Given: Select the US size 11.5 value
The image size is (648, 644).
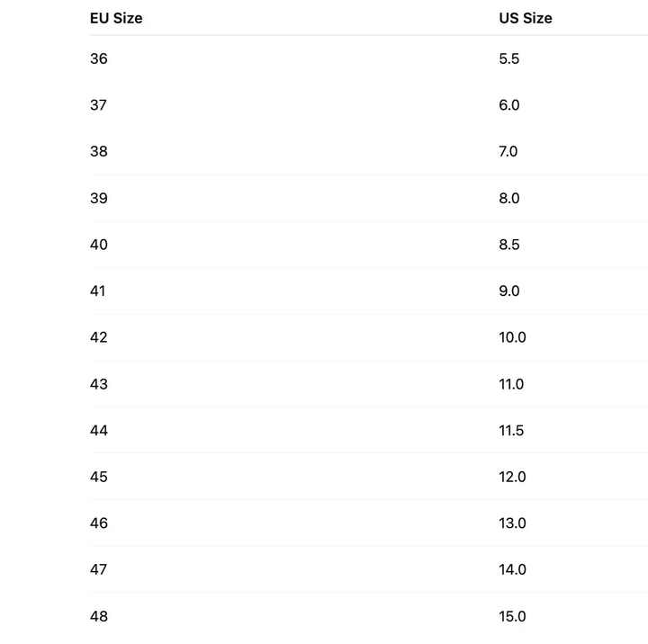Looking at the screenshot, I should tap(511, 431).
